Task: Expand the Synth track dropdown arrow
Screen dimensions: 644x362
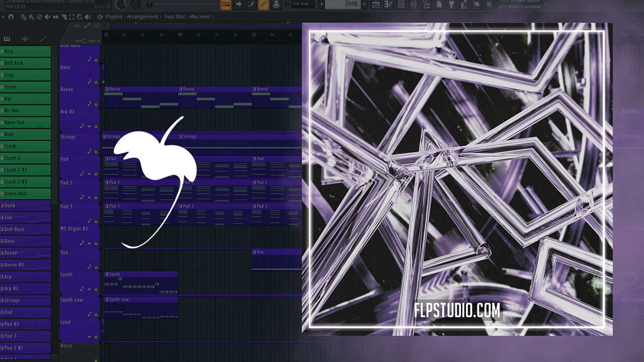Action: 90,290
